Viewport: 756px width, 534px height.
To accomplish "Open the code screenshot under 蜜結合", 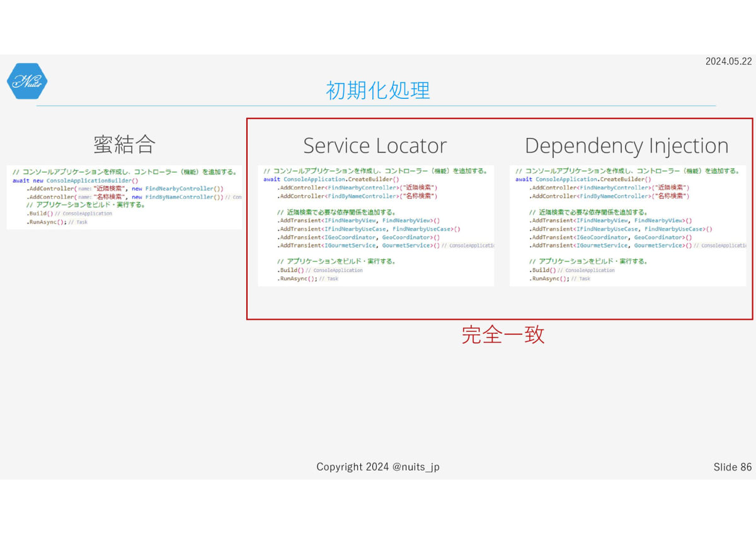I will tap(125, 197).
